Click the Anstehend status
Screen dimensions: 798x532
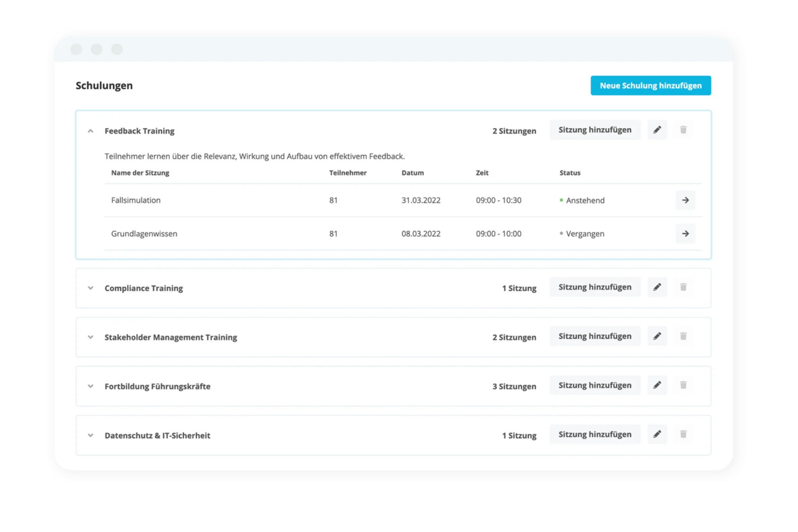582,200
